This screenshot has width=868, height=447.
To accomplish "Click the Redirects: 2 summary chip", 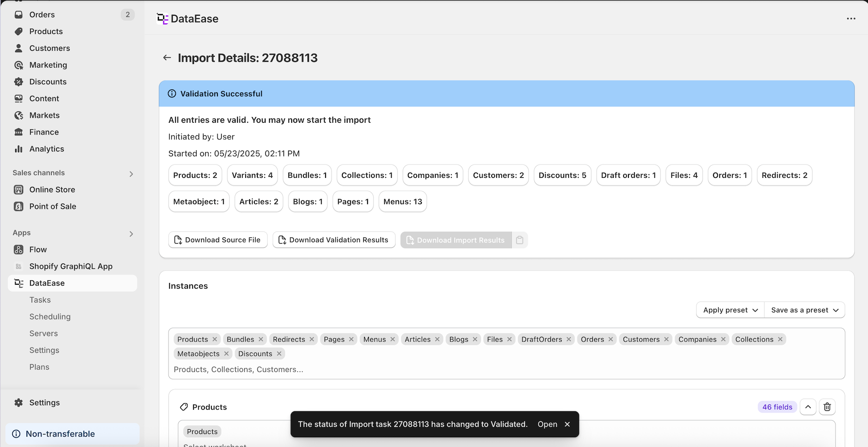I will pyautogui.click(x=785, y=175).
